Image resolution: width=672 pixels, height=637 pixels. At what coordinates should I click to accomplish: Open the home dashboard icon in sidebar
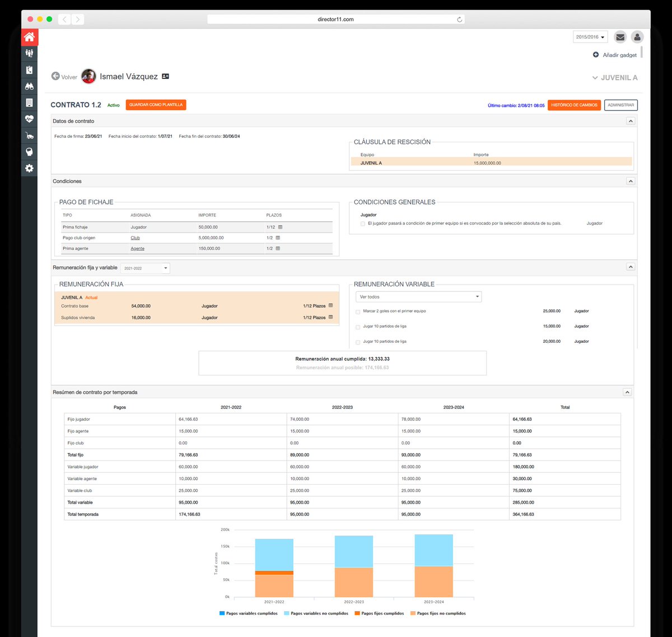29,38
